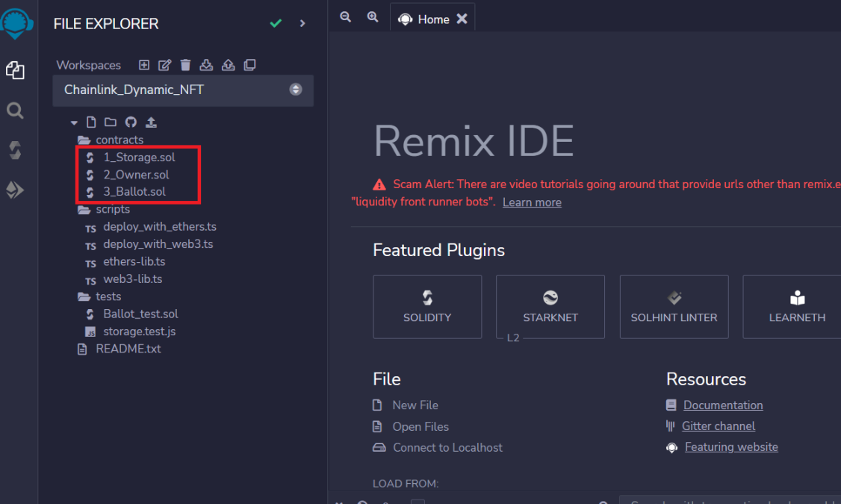Image resolution: width=841 pixels, height=504 pixels.
Task: Click the Search in files sidebar icon
Action: (x=15, y=111)
